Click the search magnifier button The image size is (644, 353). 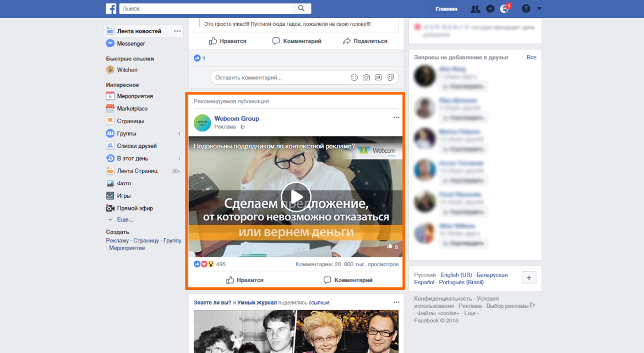[302, 9]
